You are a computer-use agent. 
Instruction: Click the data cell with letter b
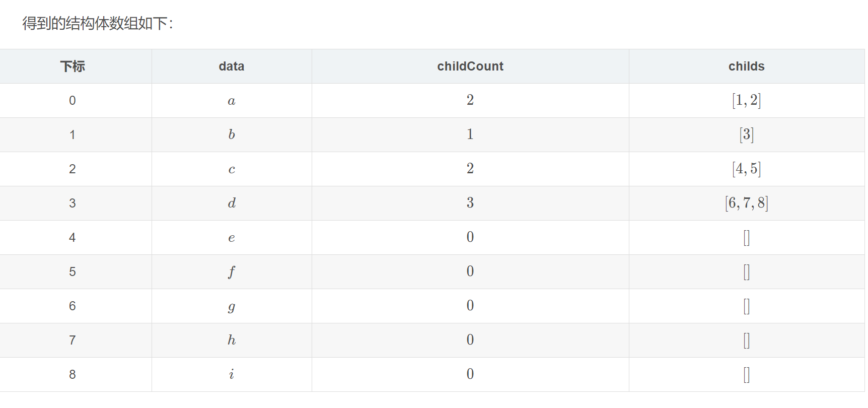(232, 135)
